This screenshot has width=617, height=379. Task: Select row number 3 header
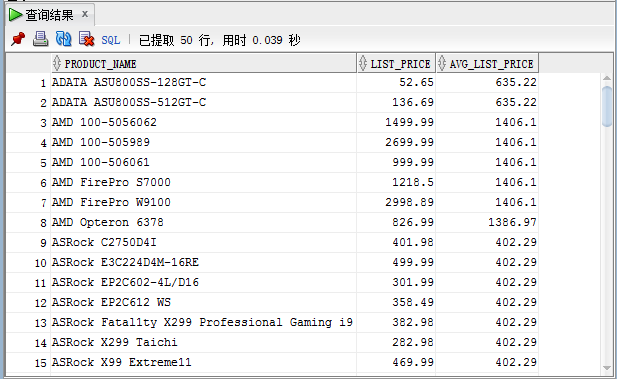(x=28, y=123)
